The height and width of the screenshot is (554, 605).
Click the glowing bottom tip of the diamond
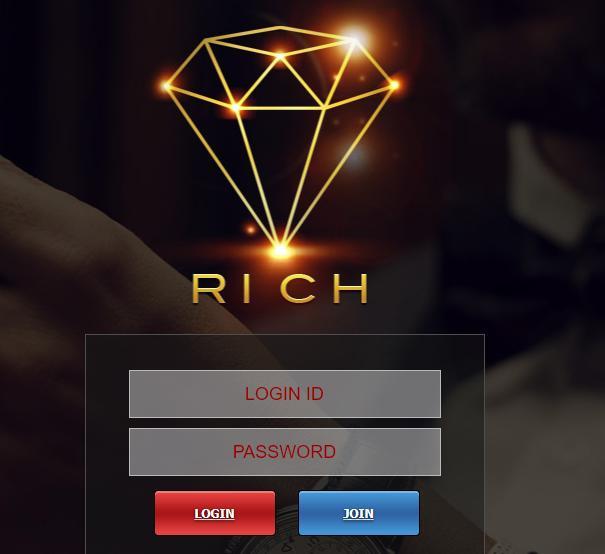tap(281, 251)
